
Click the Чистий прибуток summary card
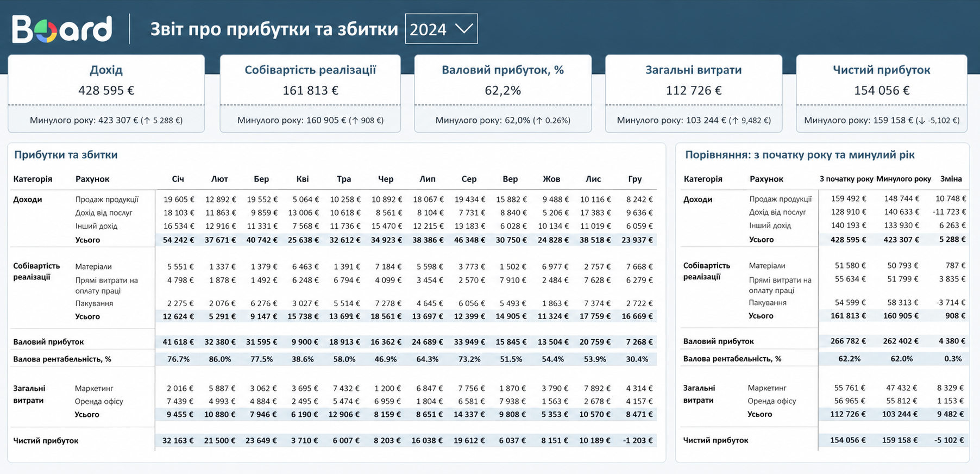pos(882,93)
